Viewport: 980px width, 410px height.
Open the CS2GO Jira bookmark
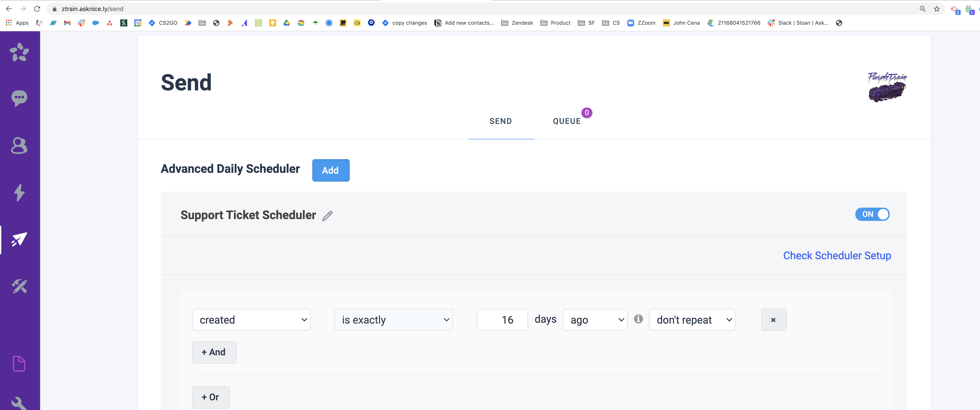163,23
